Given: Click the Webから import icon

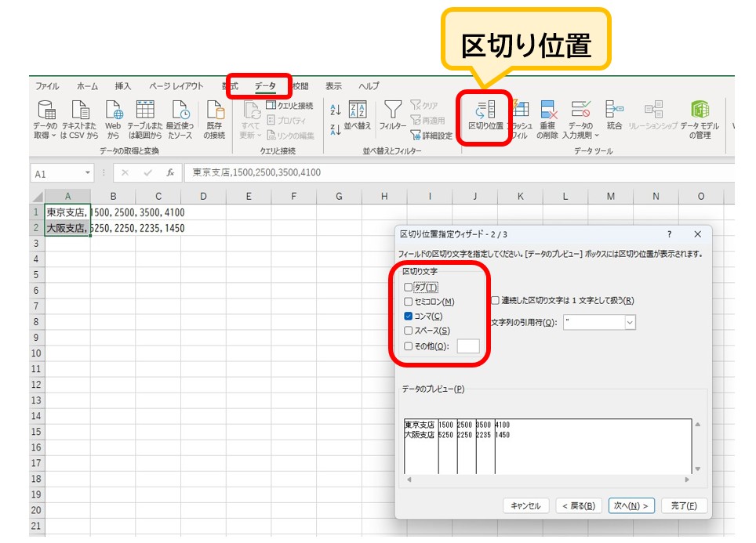Looking at the screenshot, I should click(114, 110).
